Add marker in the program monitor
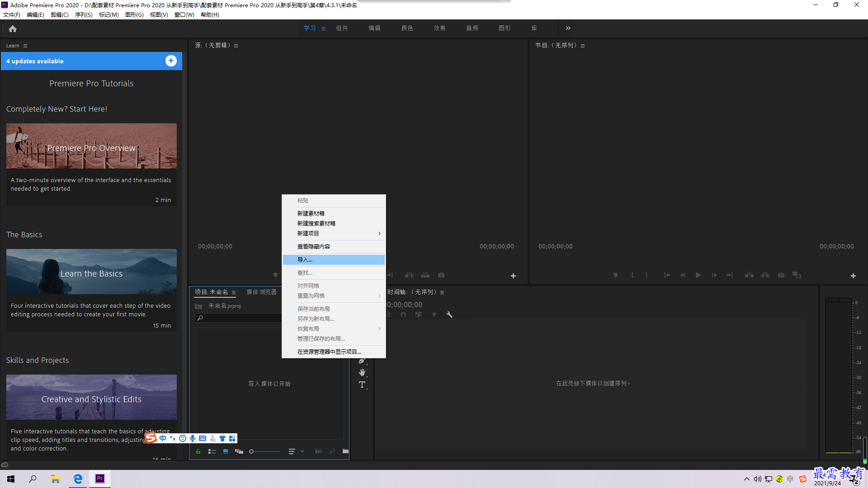The width and height of the screenshot is (868, 488). click(615, 275)
